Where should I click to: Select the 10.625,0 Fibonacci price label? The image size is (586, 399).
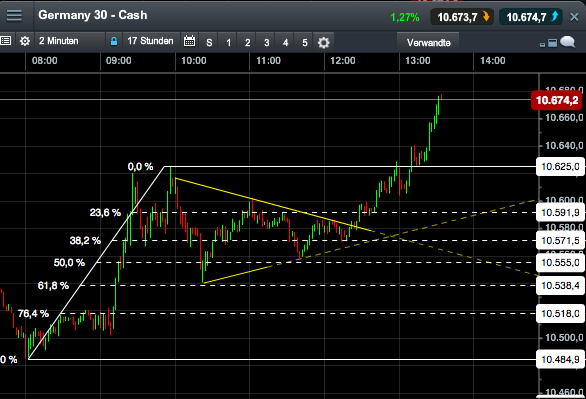tap(560, 166)
